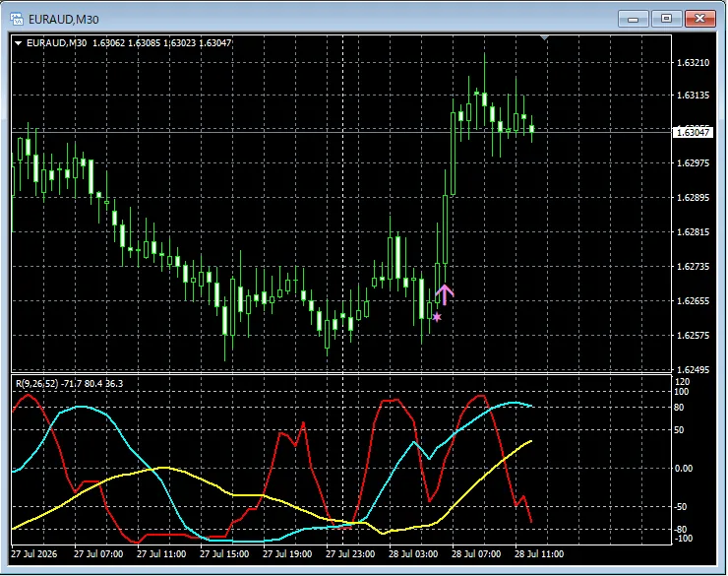
Task: Click the time label 27 Jul 23:00
Action: [x=350, y=554]
